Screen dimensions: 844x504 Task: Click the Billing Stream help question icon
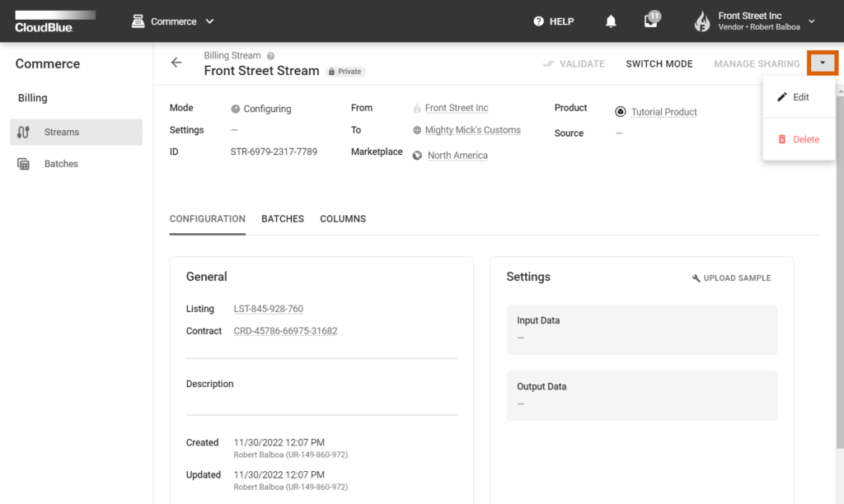click(x=270, y=56)
